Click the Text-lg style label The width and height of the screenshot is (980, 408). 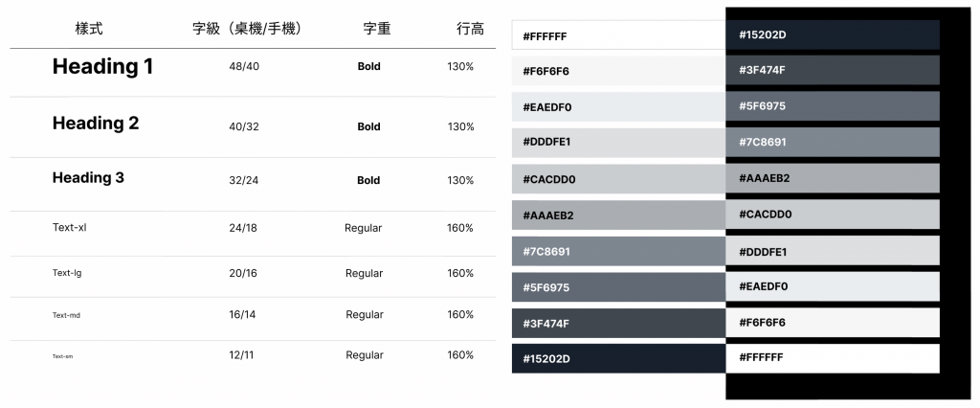pyautogui.click(x=67, y=273)
